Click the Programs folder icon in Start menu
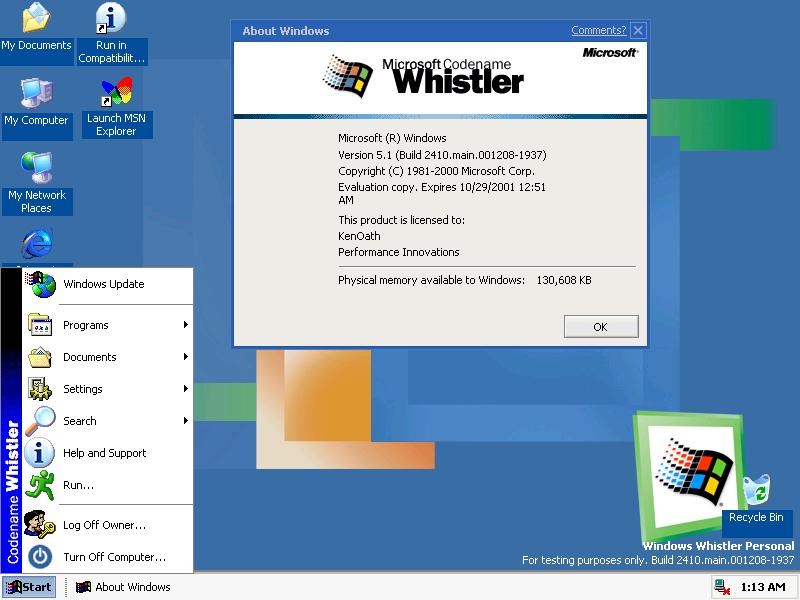The width and height of the screenshot is (800, 600). tap(40, 324)
